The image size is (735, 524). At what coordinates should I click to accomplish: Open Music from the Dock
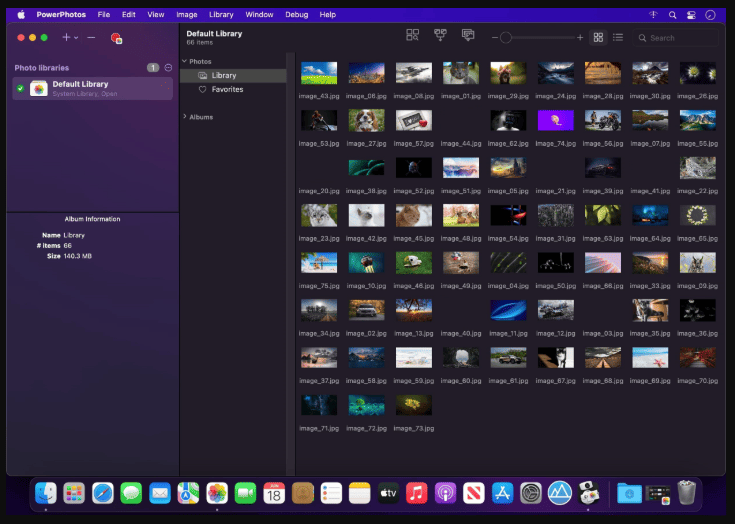coord(417,493)
